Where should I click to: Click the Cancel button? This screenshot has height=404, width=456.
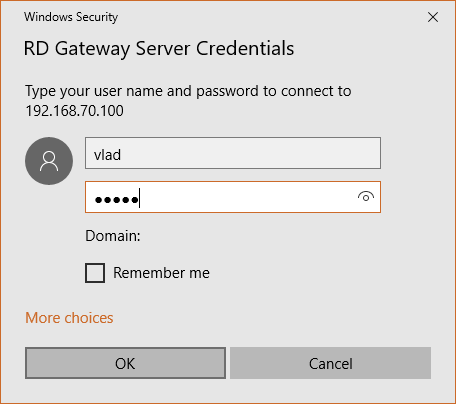(x=330, y=363)
